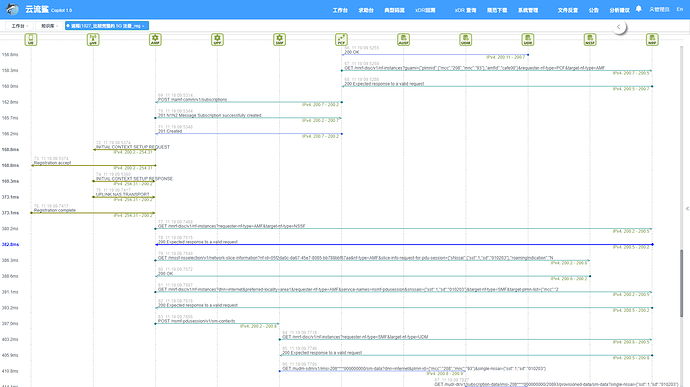This screenshot has width=690, height=387.
Task: Click the 云流鲨 shark logo
Action: pyautogui.click(x=12, y=9)
